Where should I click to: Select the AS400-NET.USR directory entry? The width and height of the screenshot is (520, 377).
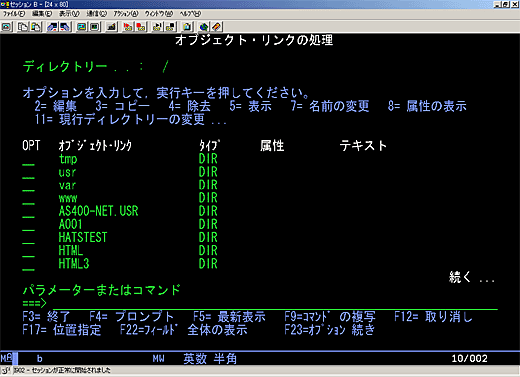pyautogui.click(x=98, y=211)
